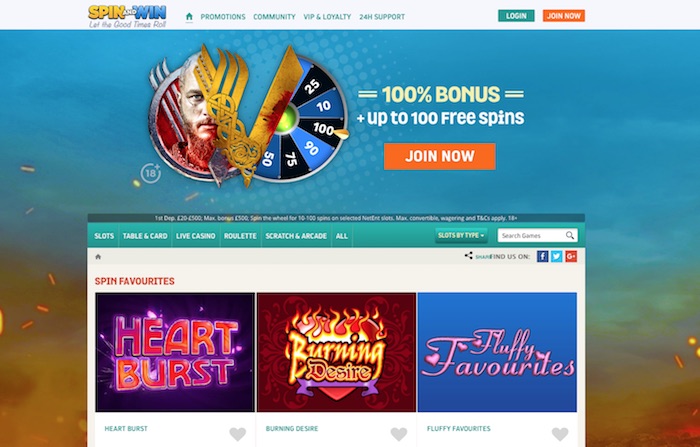Toggle the Fluffy Favourites favourite heart
The height and width of the screenshot is (447, 700).
coord(560,434)
